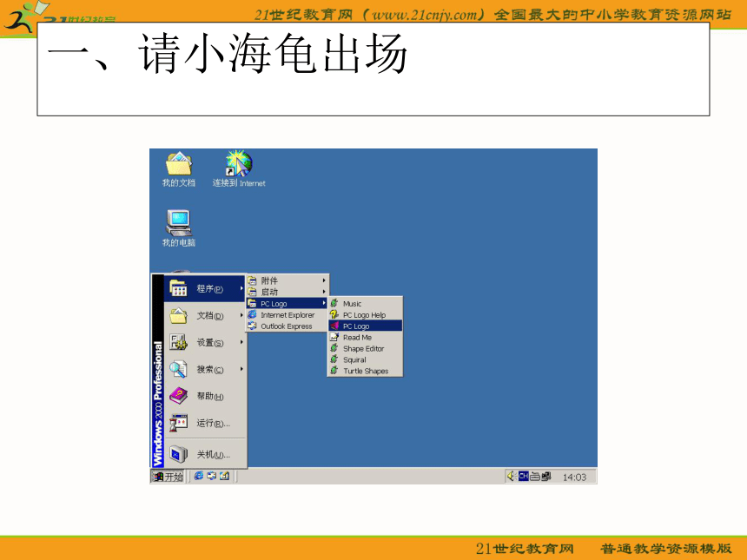Screen dimensions: 747x560
Task: Open 帮助(H) from the Start menu
Action: tap(204, 396)
